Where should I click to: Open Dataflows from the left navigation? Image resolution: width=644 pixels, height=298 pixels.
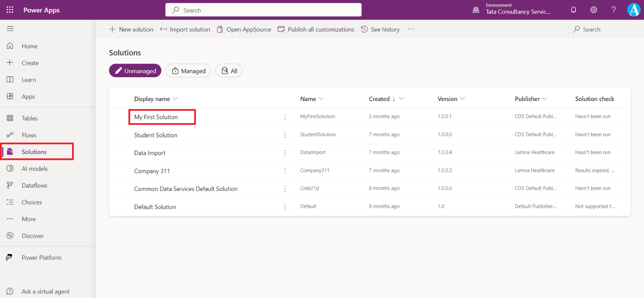coord(34,186)
